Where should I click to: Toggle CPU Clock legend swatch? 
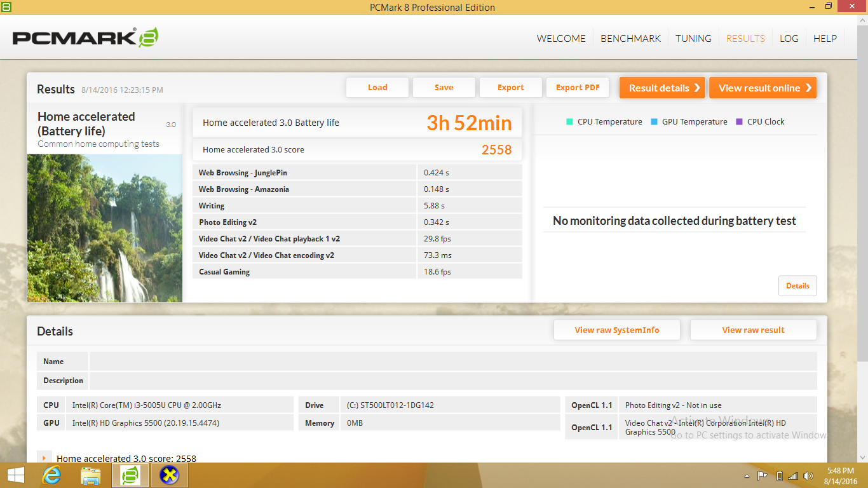[x=739, y=121]
